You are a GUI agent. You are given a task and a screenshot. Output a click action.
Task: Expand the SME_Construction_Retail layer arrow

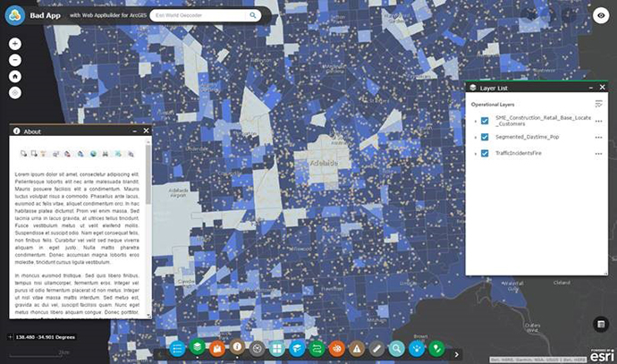tap(476, 122)
